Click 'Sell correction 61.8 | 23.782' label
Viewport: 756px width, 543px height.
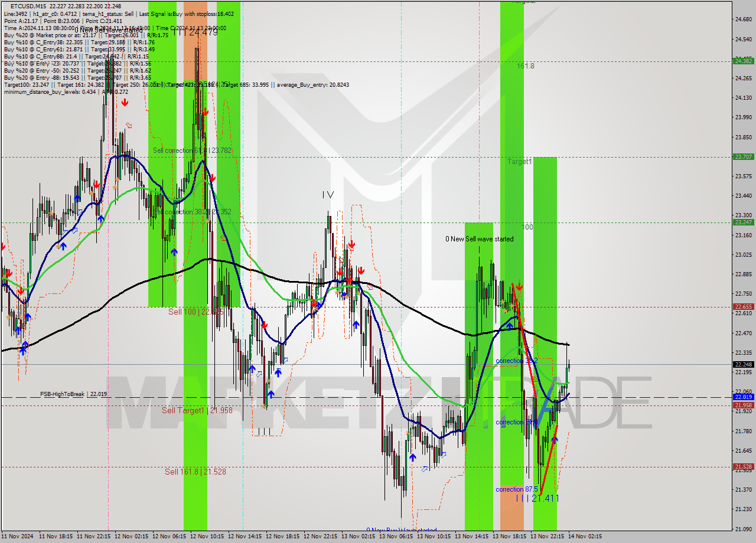coord(193,151)
